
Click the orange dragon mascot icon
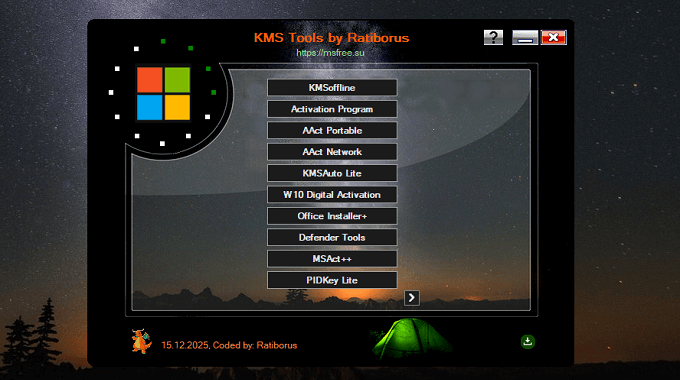tap(141, 341)
